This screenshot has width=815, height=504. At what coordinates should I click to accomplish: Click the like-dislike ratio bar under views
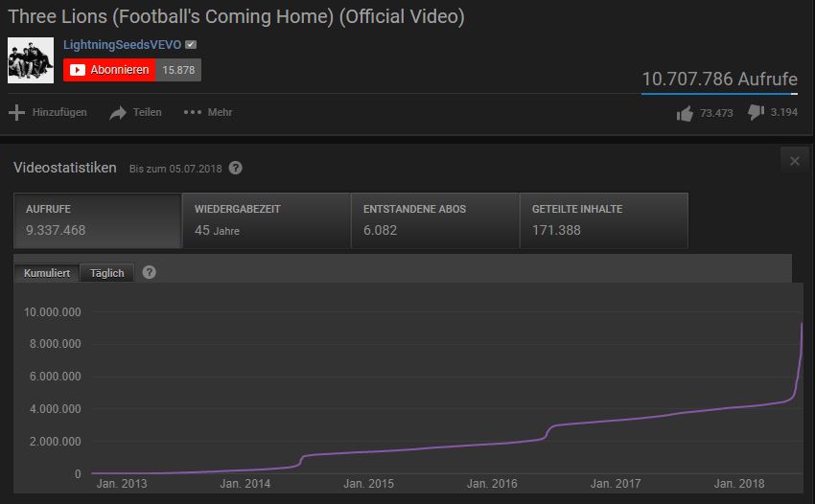pyautogui.click(x=719, y=94)
